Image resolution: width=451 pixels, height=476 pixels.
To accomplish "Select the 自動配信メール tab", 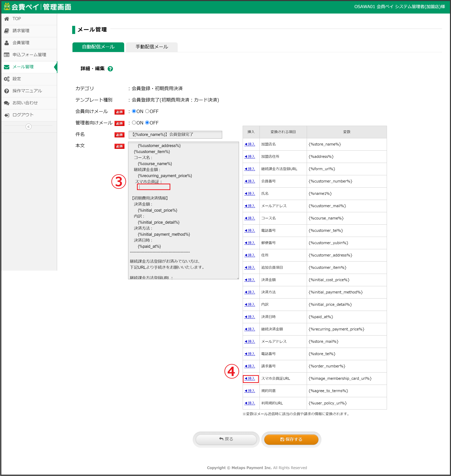I will point(98,47).
